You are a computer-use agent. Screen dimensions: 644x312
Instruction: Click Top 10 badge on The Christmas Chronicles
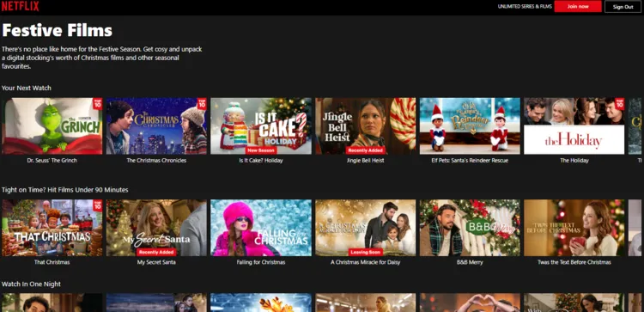[x=202, y=103]
